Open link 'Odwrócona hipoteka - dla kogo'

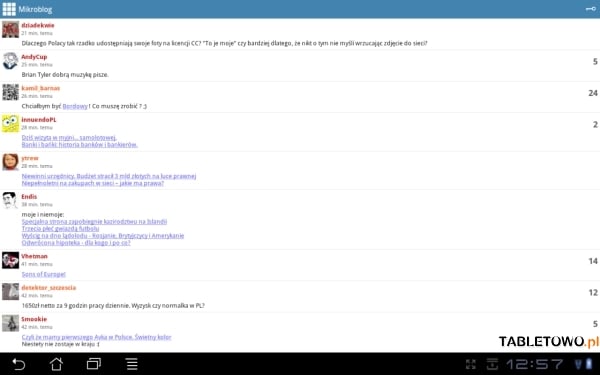(x=76, y=243)
